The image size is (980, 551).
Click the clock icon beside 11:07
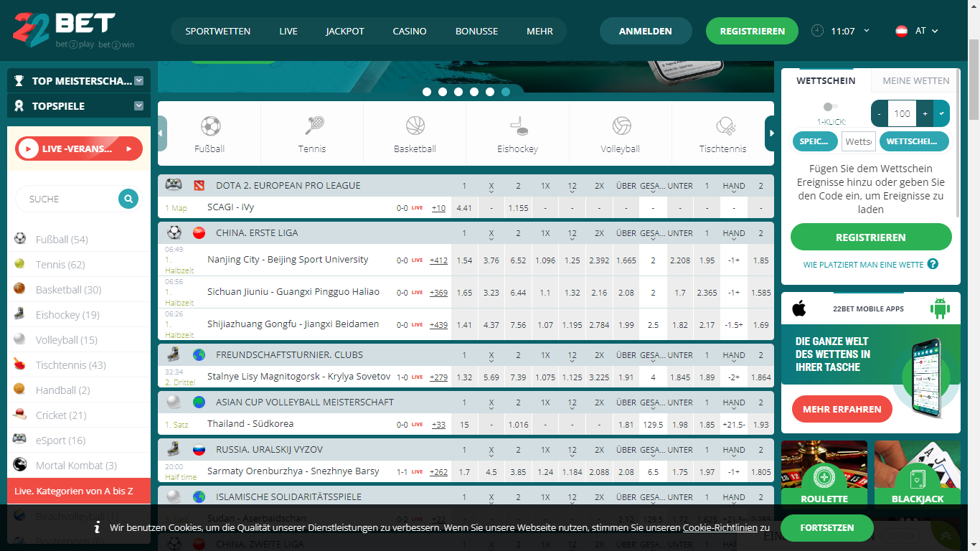(817, 31)
